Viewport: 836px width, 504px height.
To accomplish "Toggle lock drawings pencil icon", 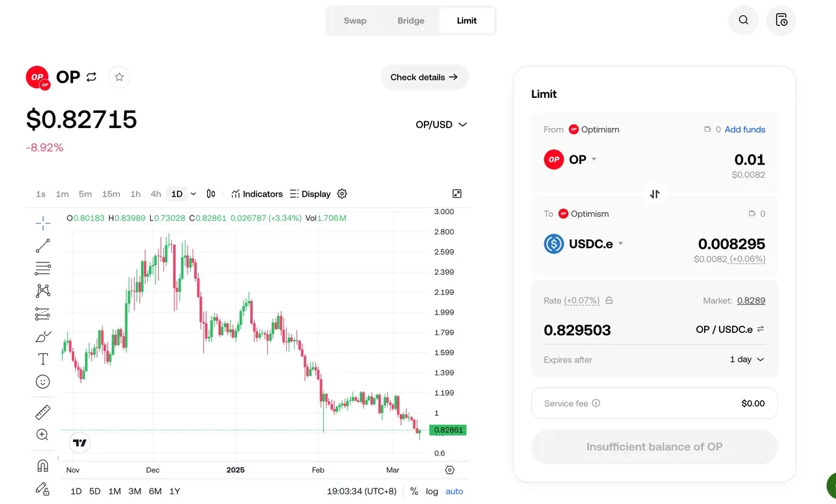I will coord(43,488).
